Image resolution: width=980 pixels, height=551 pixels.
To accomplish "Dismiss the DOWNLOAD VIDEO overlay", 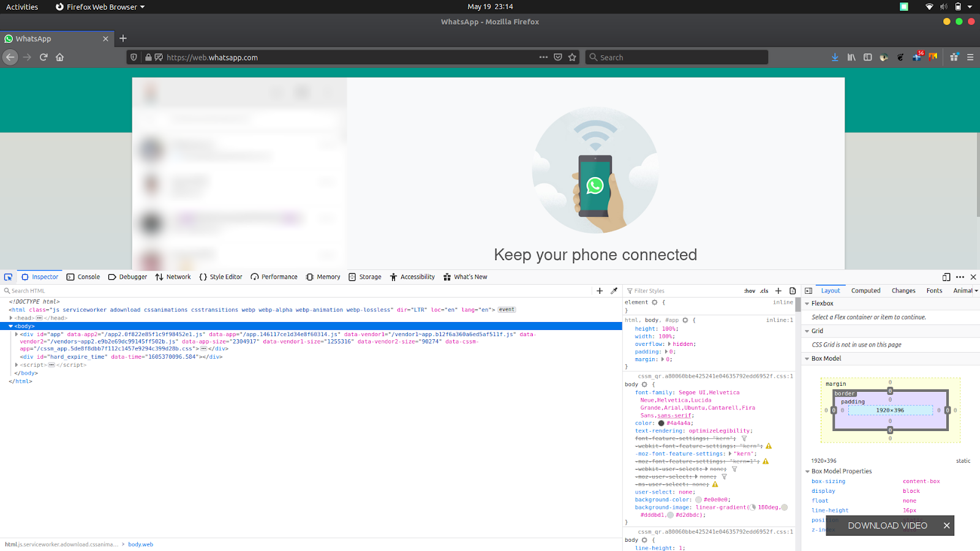I will 946,526.
